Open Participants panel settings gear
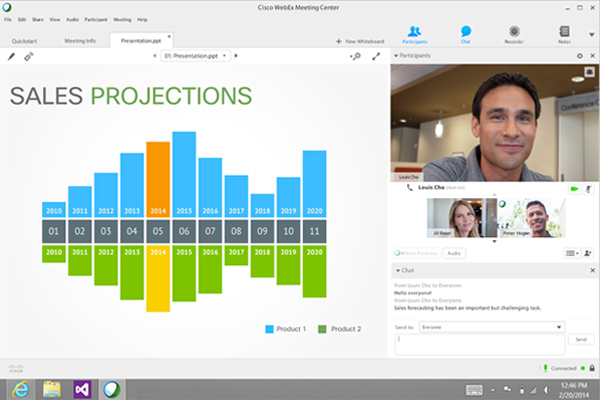 pos(579,56)
